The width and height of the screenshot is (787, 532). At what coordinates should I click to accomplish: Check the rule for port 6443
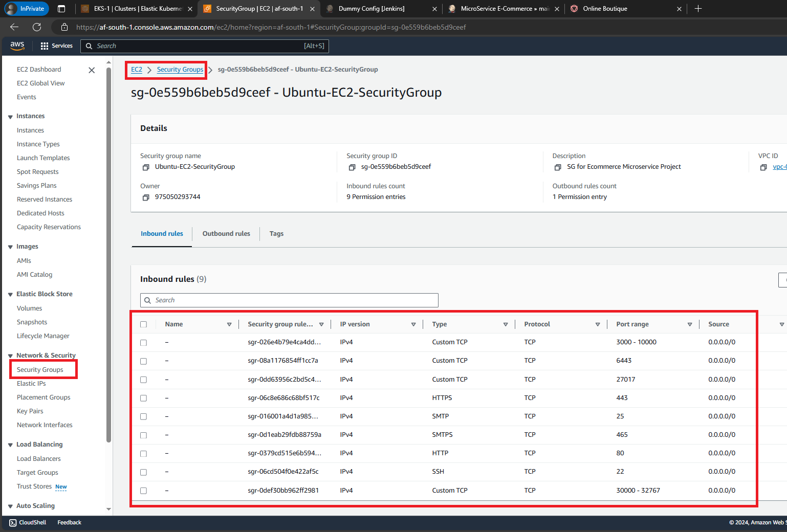coord(143,361)
